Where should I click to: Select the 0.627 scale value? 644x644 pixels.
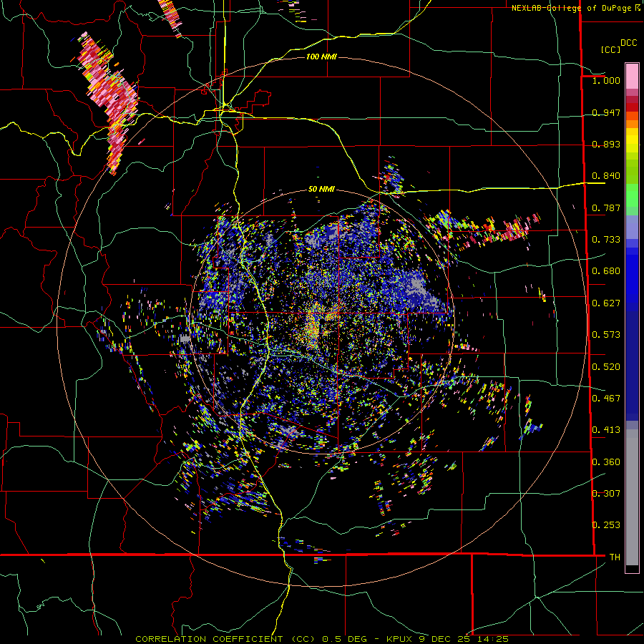[x=606, y=303]
